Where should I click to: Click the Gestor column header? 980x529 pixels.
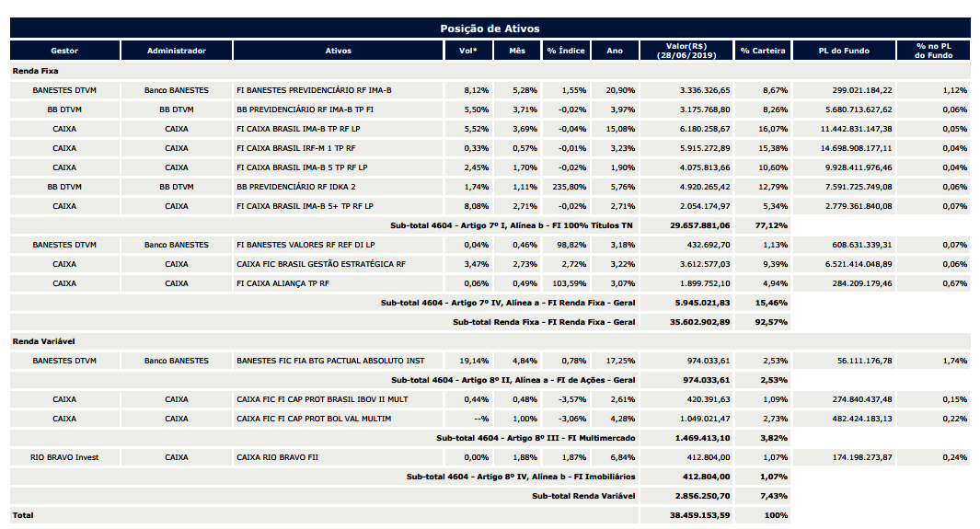(64, 51)
